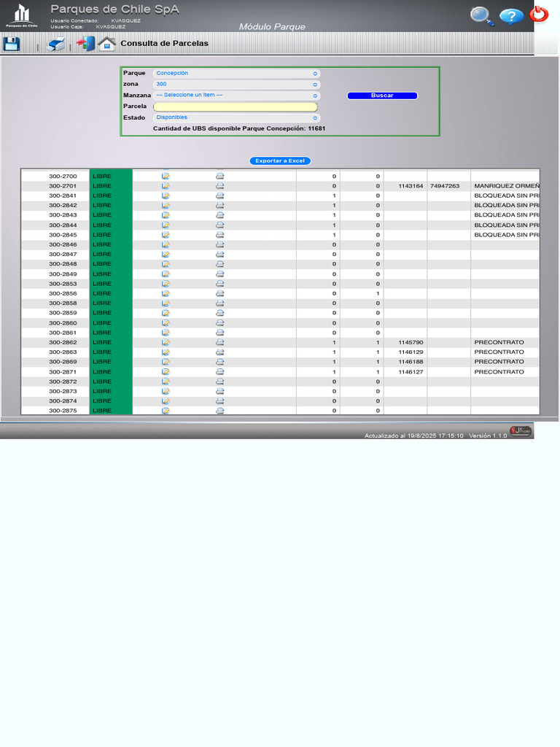Click edit icon for parcel 300-2856
The image size is (560, 747).
pyautogui.click(x=166, y=293)
